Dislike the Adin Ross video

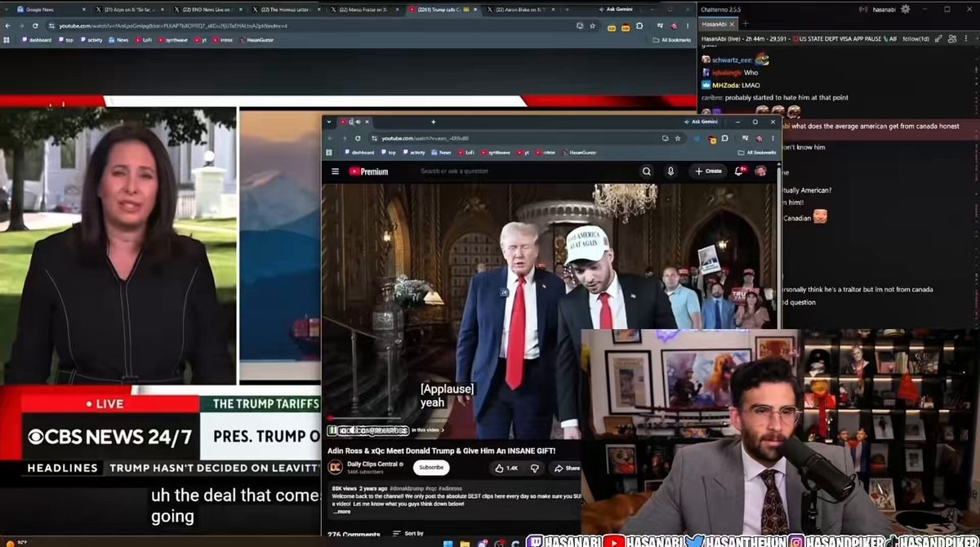click(x=535, y=468)
